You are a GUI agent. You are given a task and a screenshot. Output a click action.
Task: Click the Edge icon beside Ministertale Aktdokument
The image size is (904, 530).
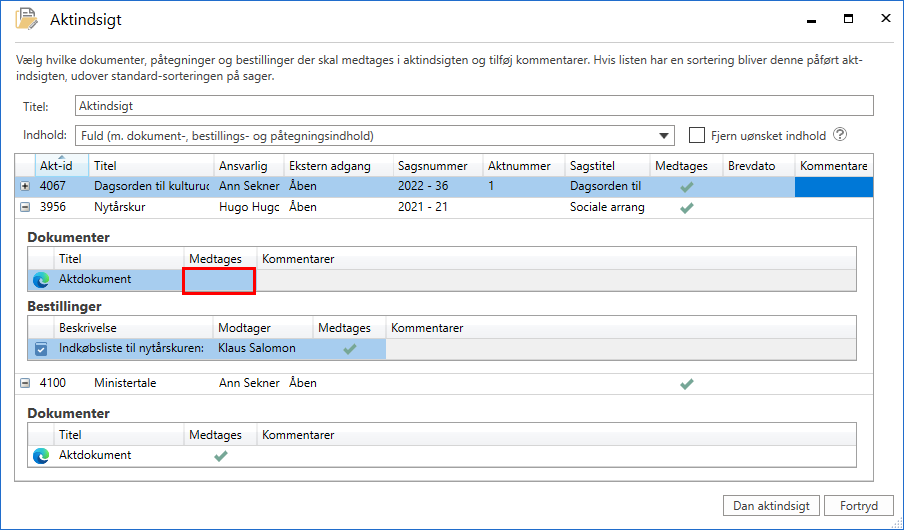pyautogui.click(x=41, y=456)
